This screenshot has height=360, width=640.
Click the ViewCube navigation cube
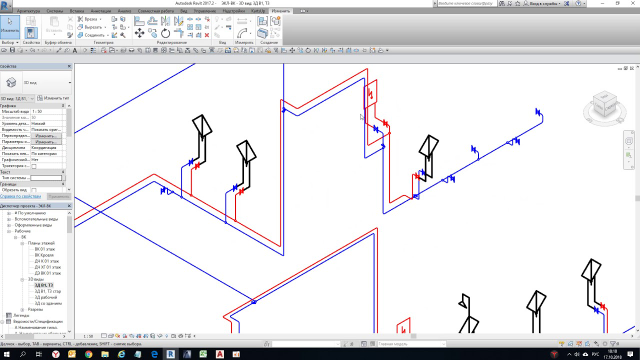604,106
